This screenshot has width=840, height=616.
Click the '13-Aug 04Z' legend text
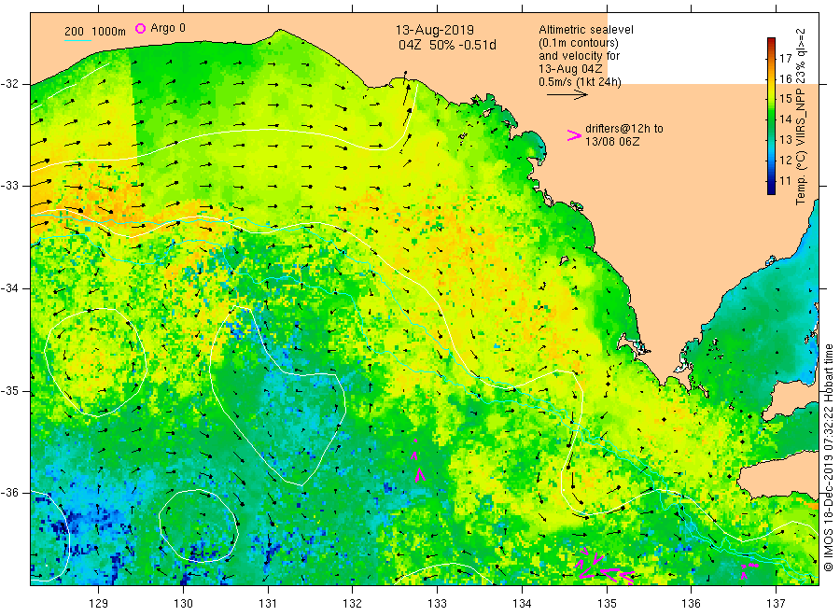pyautogui.click(x=570, y=69)
